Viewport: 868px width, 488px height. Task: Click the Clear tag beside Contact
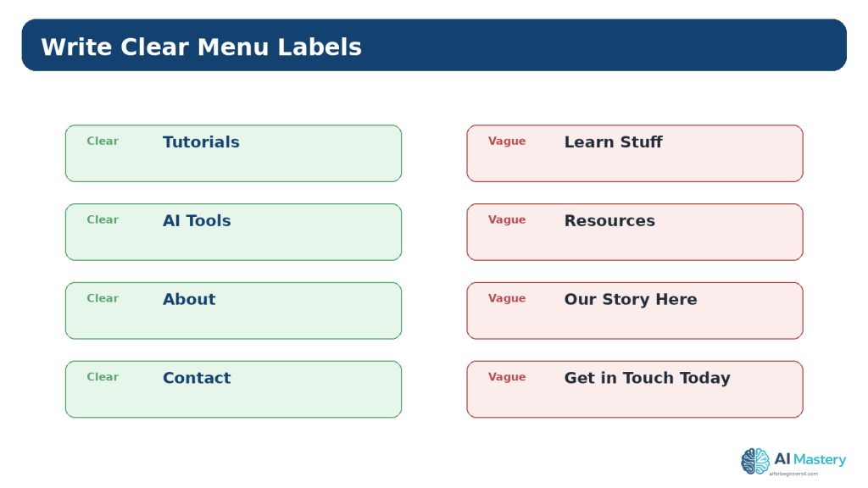[x=103, y=377]
